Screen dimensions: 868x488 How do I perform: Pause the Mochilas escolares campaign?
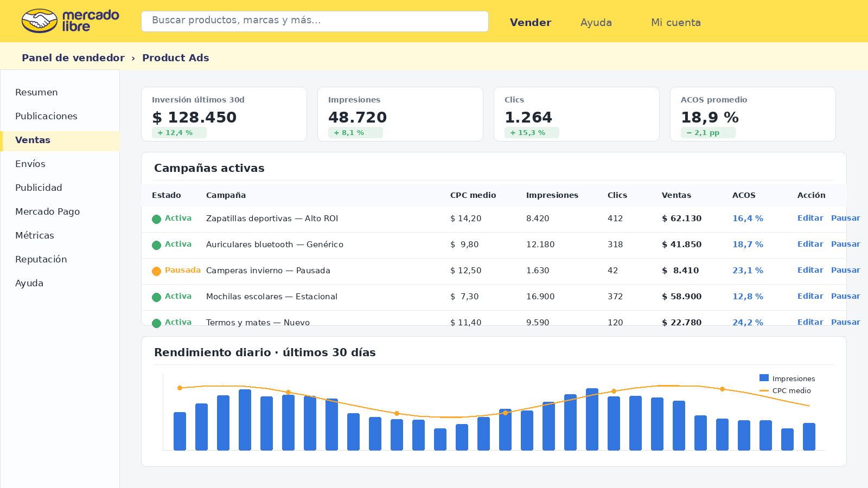(x=845, y=296)
